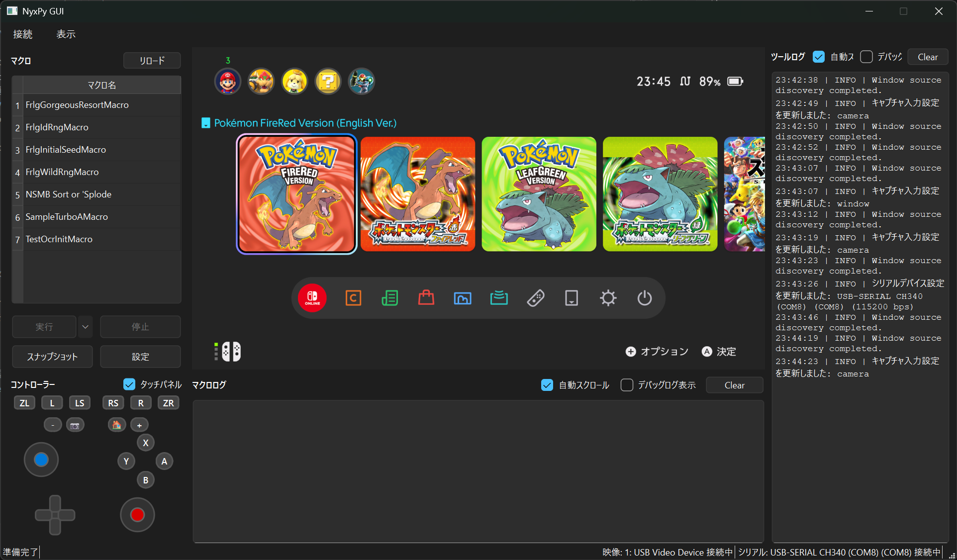Toggle tool log 自動ス checkbox

pyautogui.click(x=819, y=57)
